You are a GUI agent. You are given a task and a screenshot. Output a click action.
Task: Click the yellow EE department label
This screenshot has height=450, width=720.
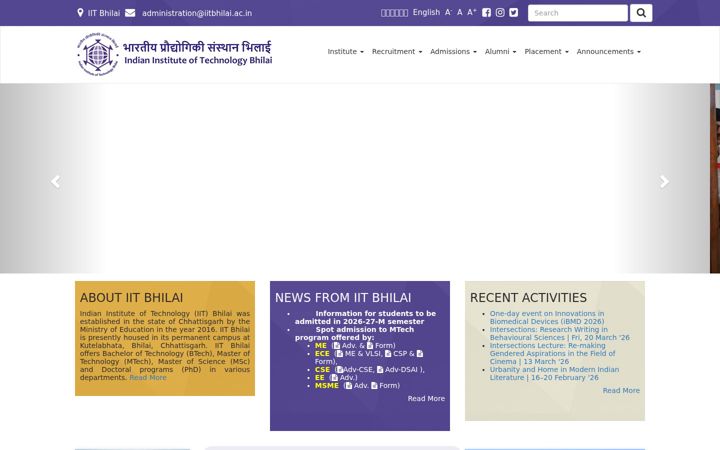click(x=320, y=377)
